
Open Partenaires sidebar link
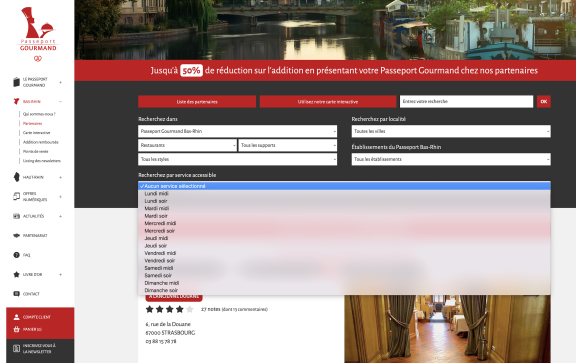(x=33, y=123)
